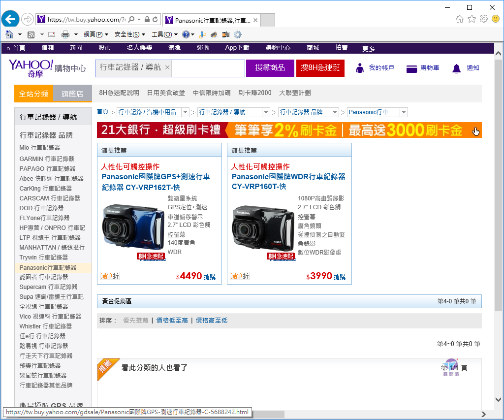
Task: Select DOD 行車記錄器 in sidebar
Action: click(x=41, y=208)
